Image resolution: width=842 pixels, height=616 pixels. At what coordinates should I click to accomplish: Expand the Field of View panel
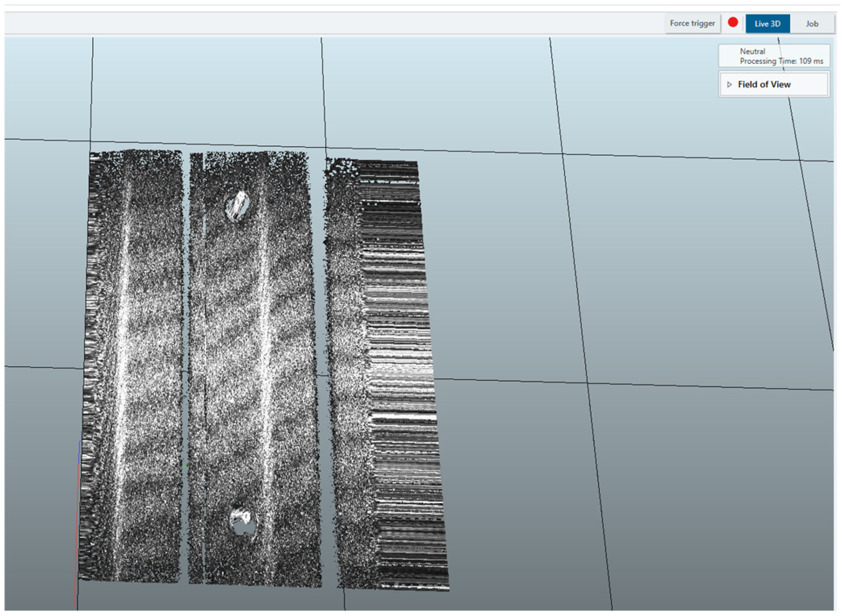[729, 84]
